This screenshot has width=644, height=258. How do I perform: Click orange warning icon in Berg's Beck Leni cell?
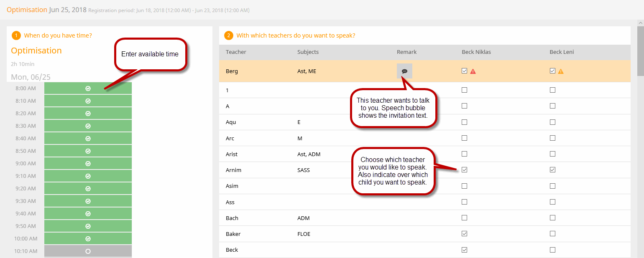pyautogui.click(x=561, y=71)
